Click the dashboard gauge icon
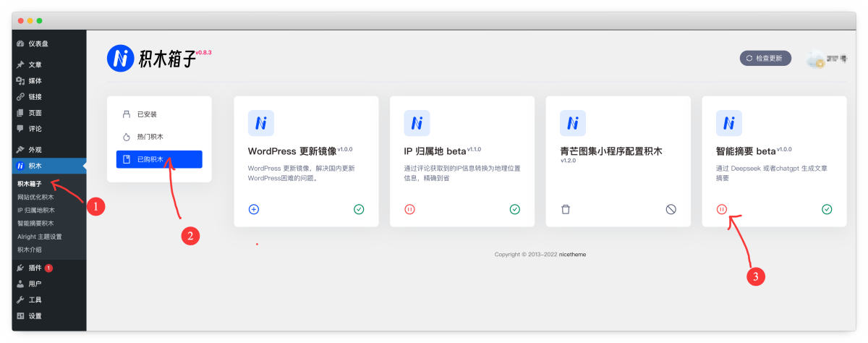The image size is (868, 343). tap(20, 44)
